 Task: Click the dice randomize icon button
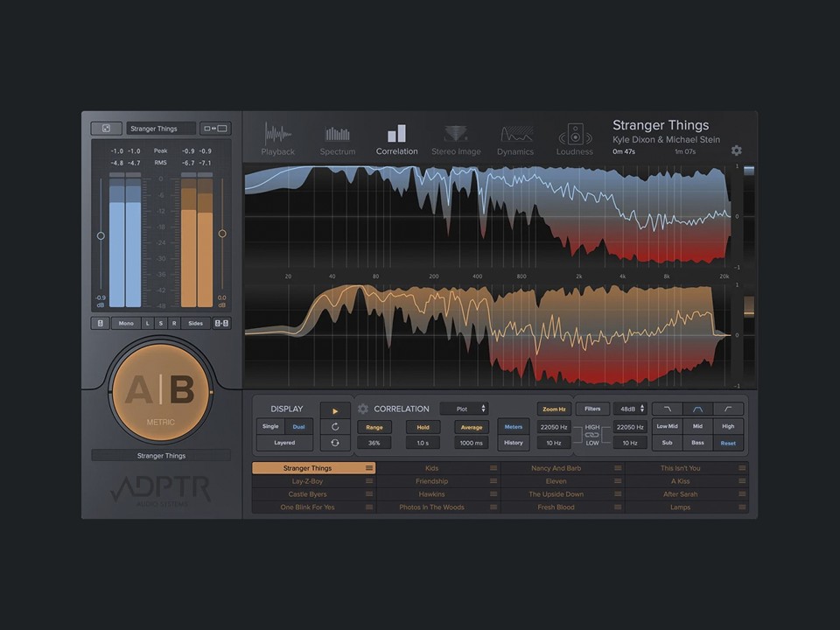tap(107, 129)
